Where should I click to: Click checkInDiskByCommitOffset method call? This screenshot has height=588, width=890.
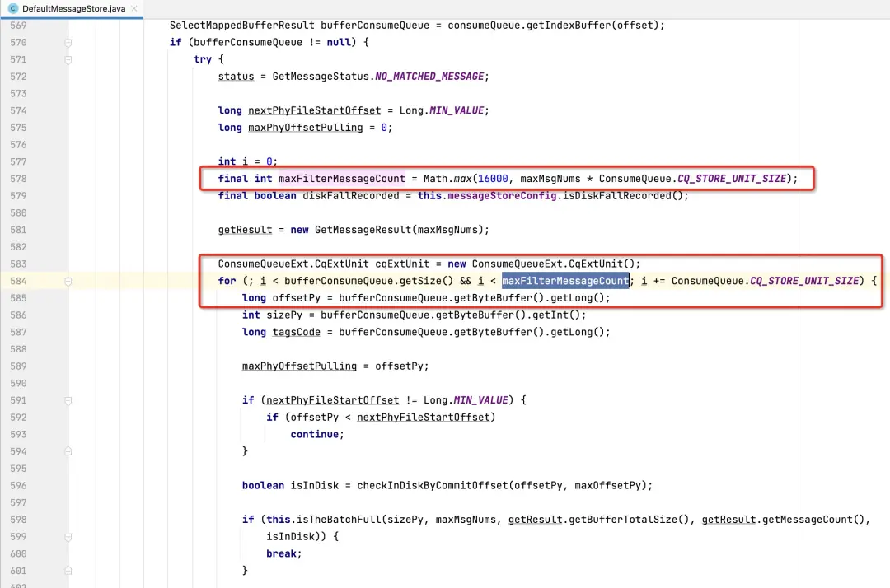click(x=433, y=485)
